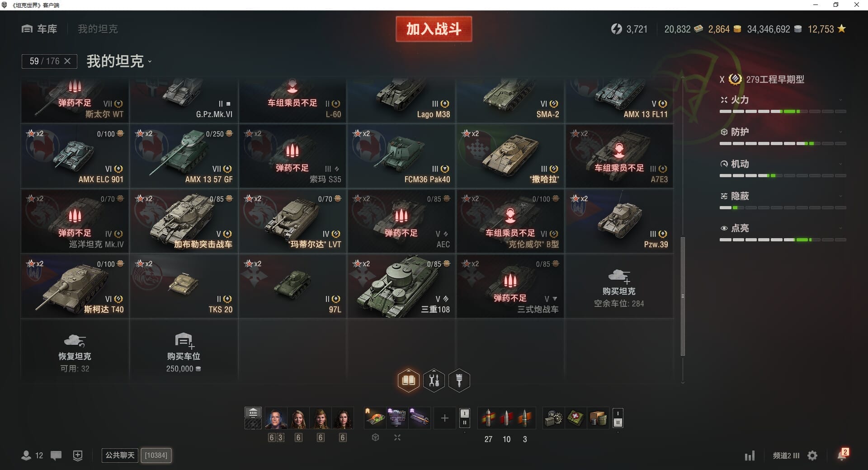Click 购买车位 for 250,000 credits
Image resolution: width=868 pixels, height=470 pixels.
tap(184, 351)
